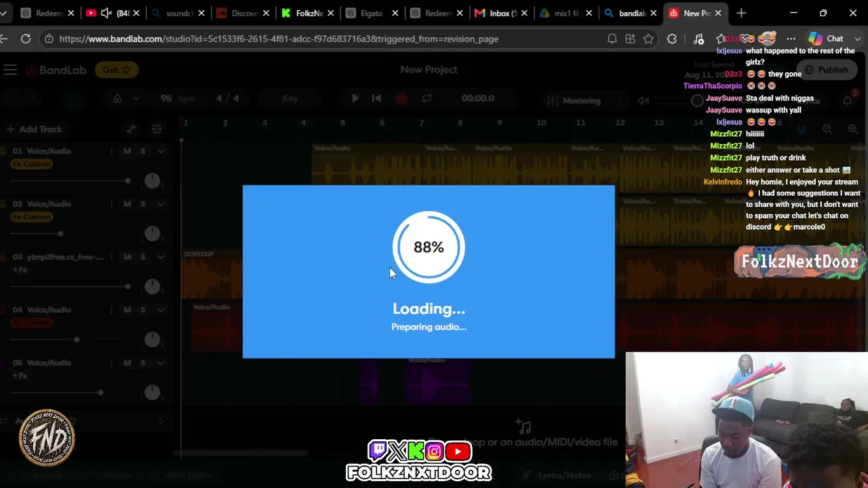
Task: Click the Add Track button
Action: click(34, 129)
